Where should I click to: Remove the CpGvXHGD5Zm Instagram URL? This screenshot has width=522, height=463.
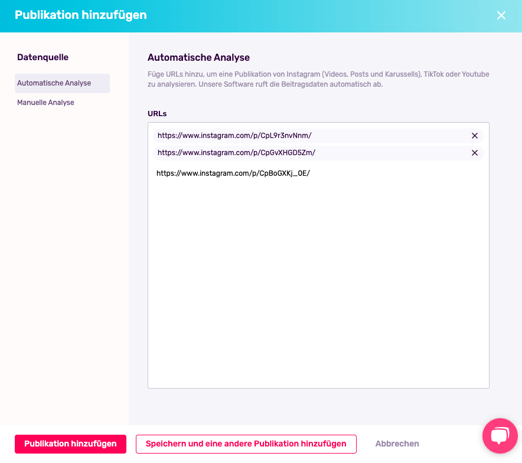pos(474,153)
